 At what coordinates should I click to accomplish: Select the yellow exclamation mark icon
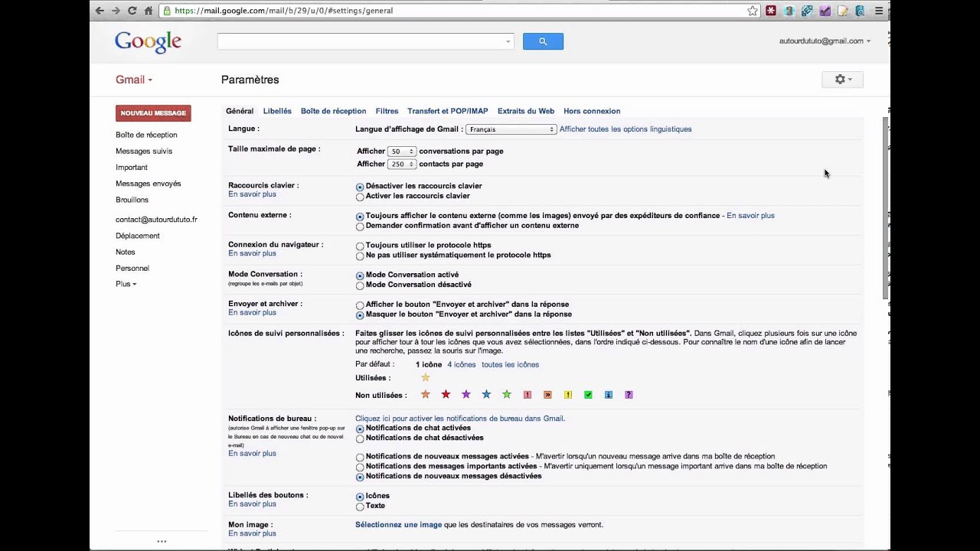tap(567, 395)
